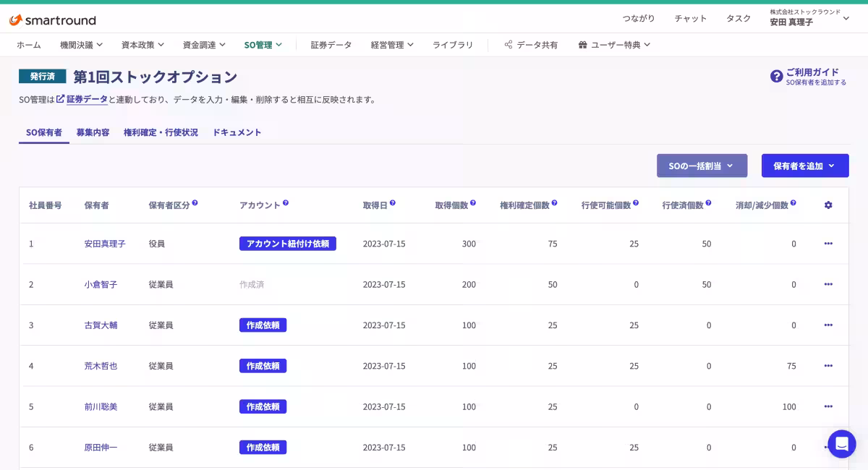Open holder 原田伸一 name link
868x470 pixels.
pyautogui.click(x=101, y=448)
